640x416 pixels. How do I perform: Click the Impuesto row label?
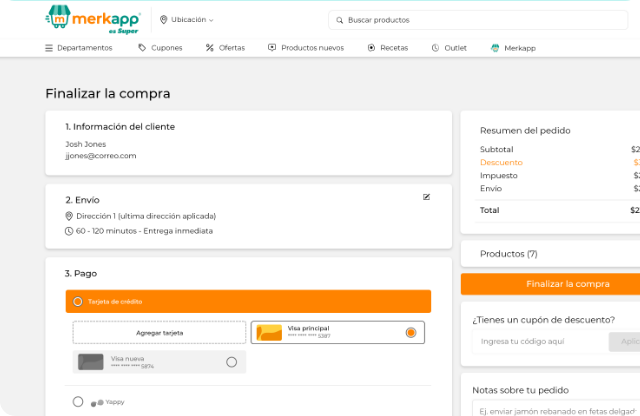(x=499, y=176)
